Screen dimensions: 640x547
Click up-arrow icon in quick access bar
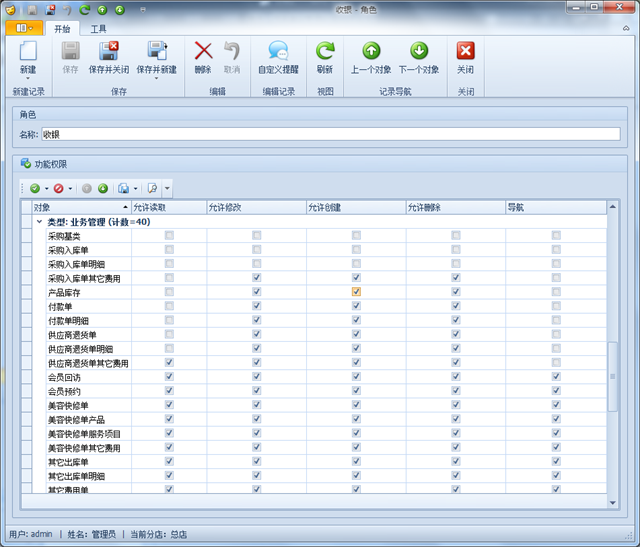click(102, 10)
